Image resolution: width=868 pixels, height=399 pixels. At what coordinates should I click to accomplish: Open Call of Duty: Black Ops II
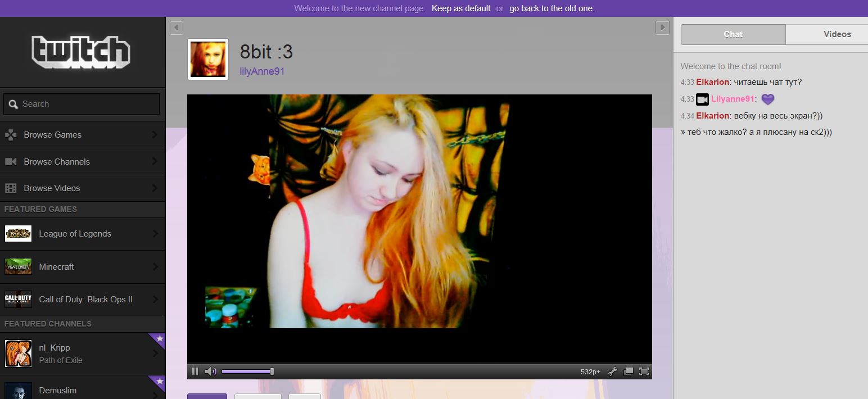(83, 300)
